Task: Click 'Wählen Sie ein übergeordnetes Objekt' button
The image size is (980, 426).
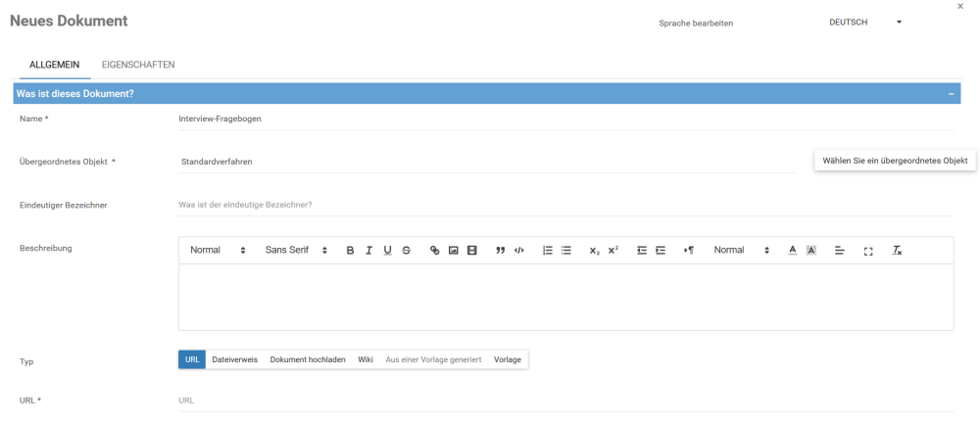Action: [895, 161]
